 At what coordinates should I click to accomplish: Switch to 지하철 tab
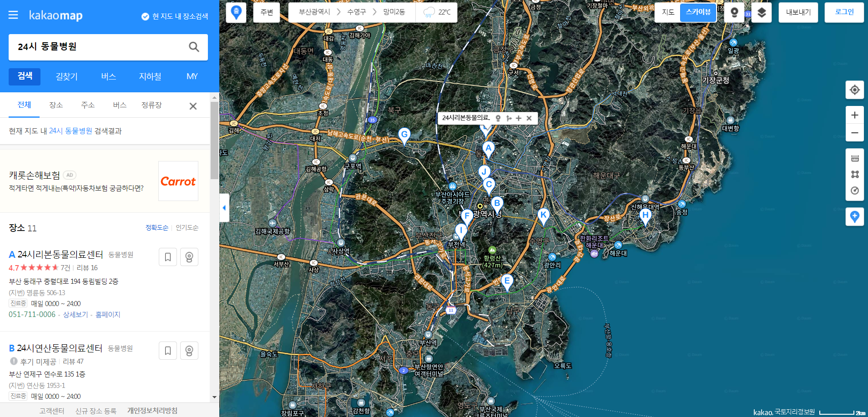(x=150, y=76)
